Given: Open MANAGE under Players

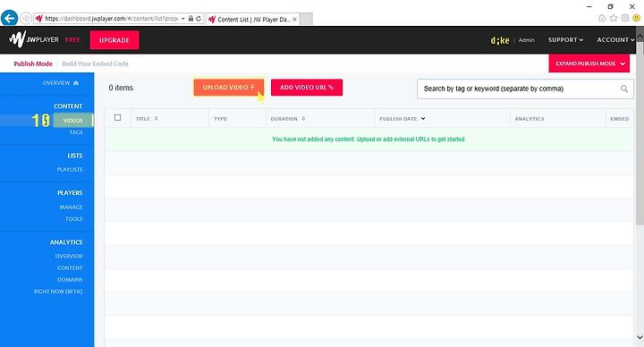Looking at the screenshot, I should tap(71, 207).
